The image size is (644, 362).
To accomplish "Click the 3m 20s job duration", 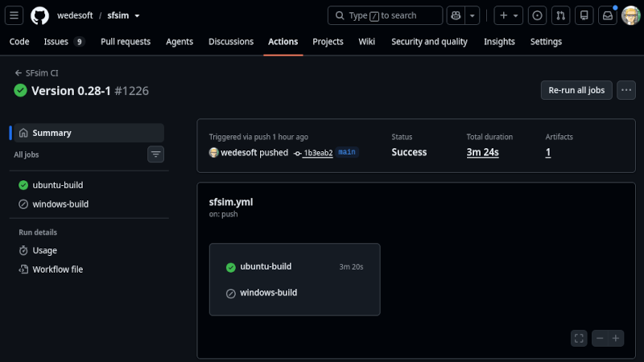I will coord(351,267).
